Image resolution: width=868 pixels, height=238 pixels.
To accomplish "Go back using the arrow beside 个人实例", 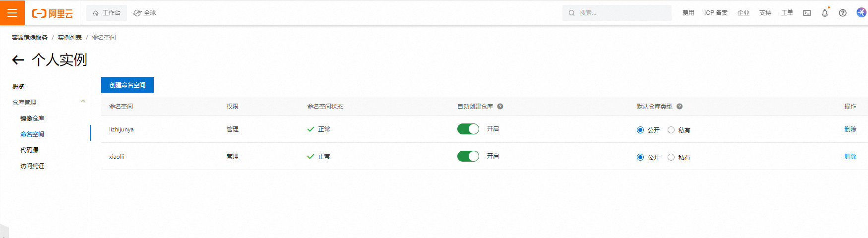I will pos(18,60).
